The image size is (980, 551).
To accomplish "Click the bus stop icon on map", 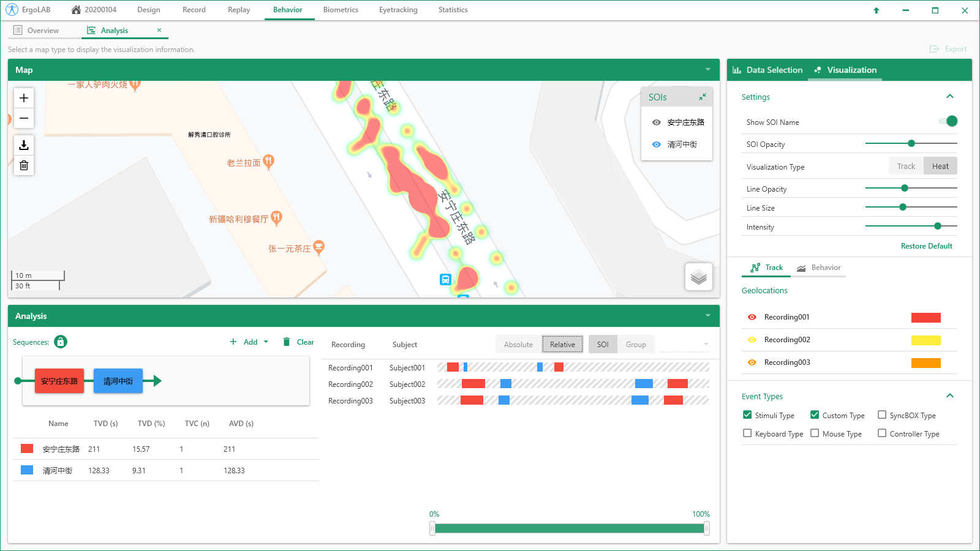I will click(x=445, y=280).
